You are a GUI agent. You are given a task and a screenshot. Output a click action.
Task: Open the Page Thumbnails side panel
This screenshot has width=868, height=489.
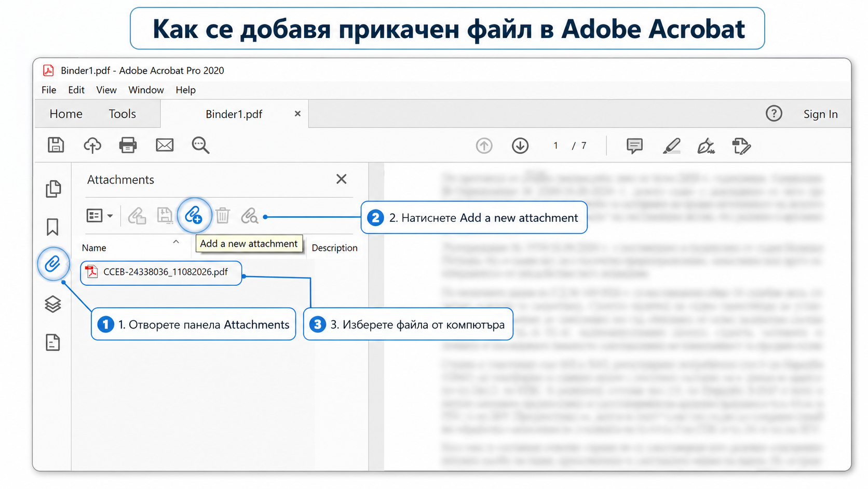53,189
